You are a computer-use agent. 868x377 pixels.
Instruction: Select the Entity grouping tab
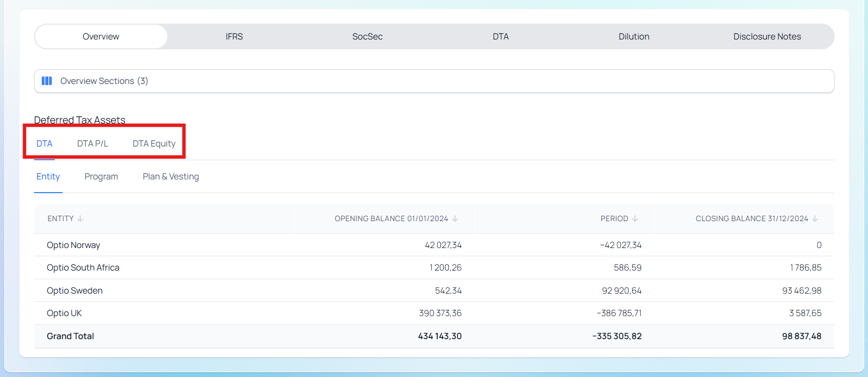[48, 176]
